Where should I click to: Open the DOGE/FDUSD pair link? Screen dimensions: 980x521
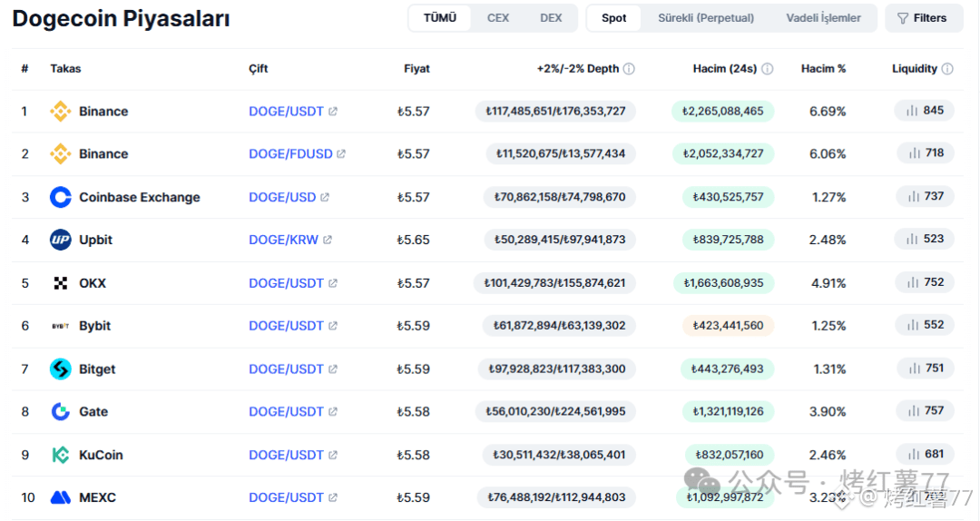[290, 154]
